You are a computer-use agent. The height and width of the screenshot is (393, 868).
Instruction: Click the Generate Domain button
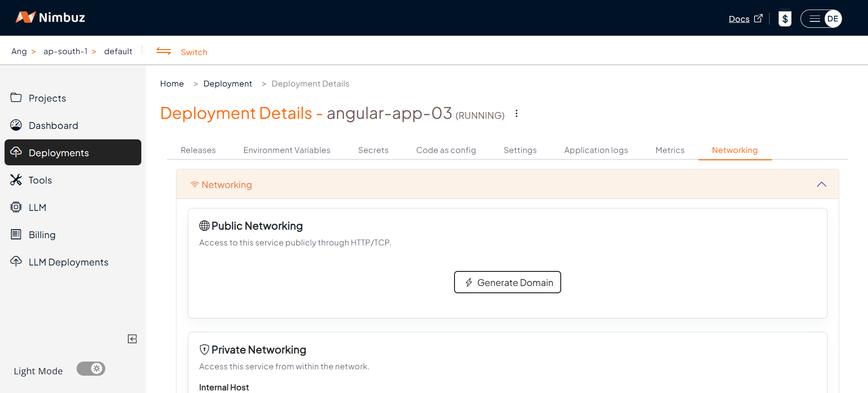pos(507,282)
